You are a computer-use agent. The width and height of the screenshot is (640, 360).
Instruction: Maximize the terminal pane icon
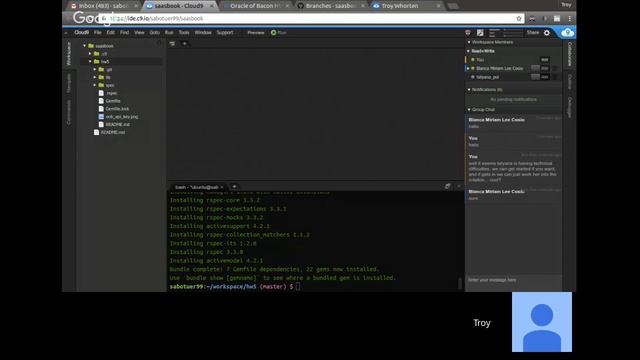(x=447, y=186)
